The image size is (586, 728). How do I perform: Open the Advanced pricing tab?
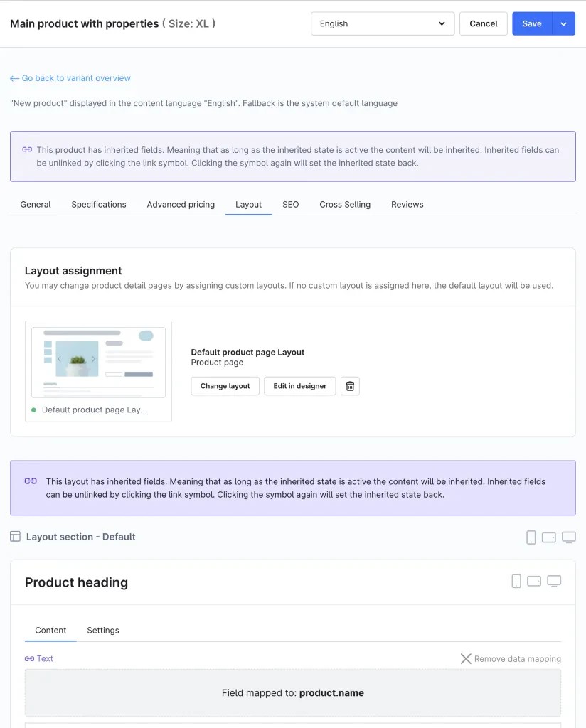pos(181,205)
